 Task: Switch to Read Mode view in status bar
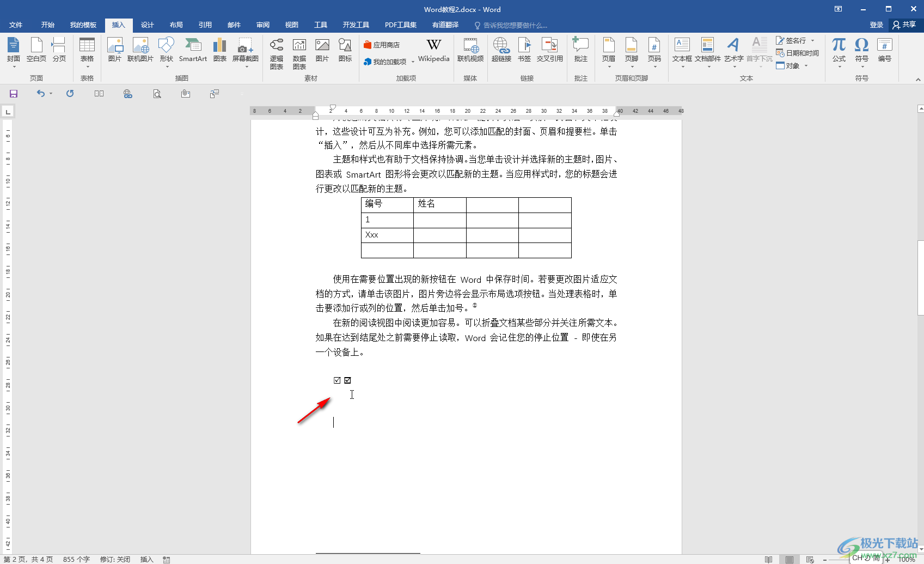click(x=768, y=560)
